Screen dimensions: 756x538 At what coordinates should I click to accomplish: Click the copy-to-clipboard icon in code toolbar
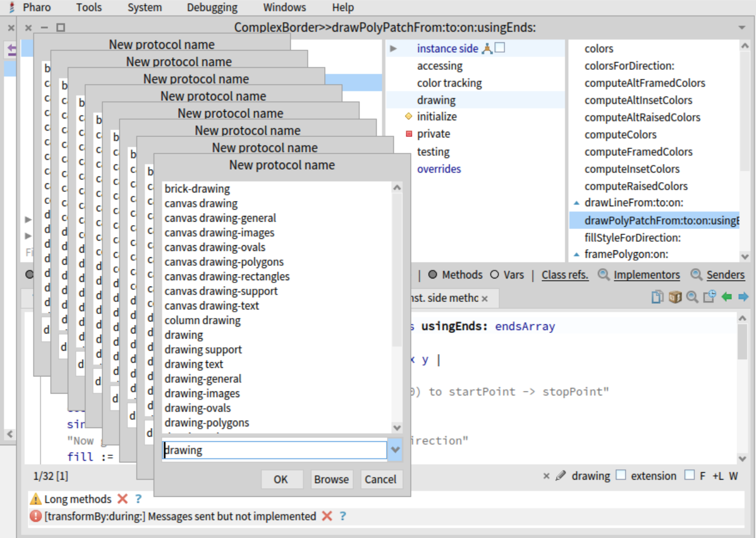[x=657, y=296]
